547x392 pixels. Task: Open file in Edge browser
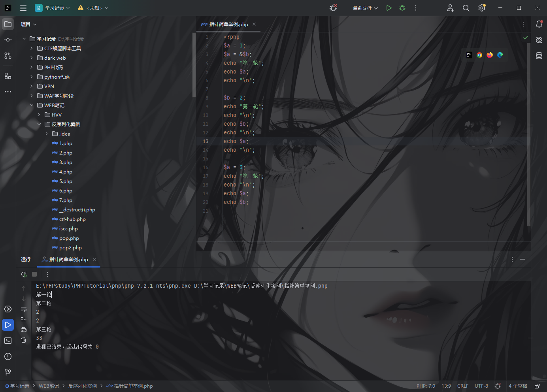(x=500, y=55)
